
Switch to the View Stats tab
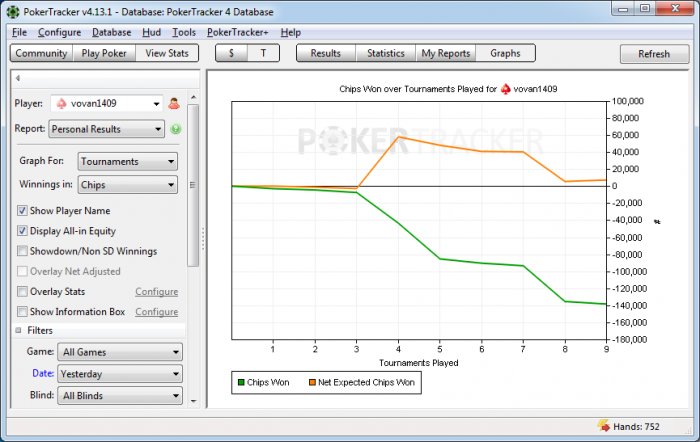pyautogui.click(x=167, y=53)
